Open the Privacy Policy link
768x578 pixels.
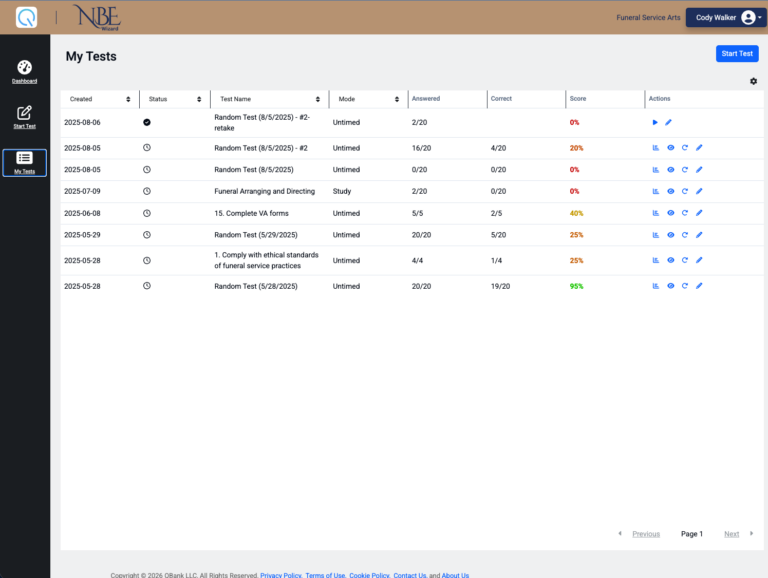tap(281, 575)
